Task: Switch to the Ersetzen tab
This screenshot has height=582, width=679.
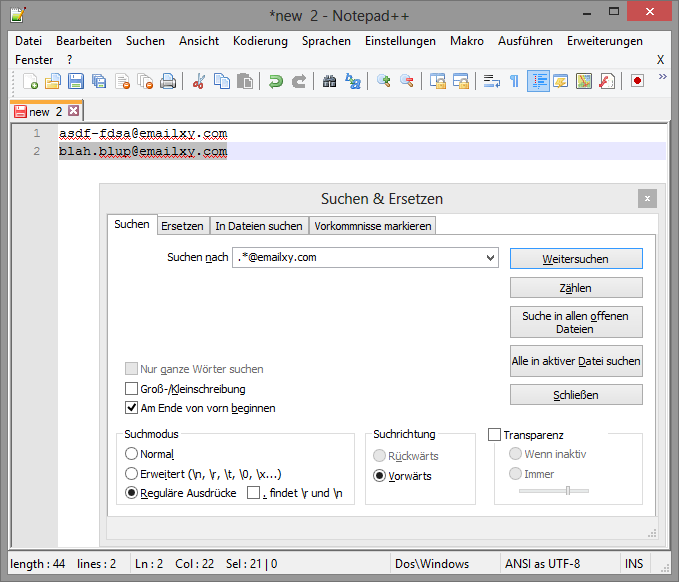Action: (x=182, y=226)
